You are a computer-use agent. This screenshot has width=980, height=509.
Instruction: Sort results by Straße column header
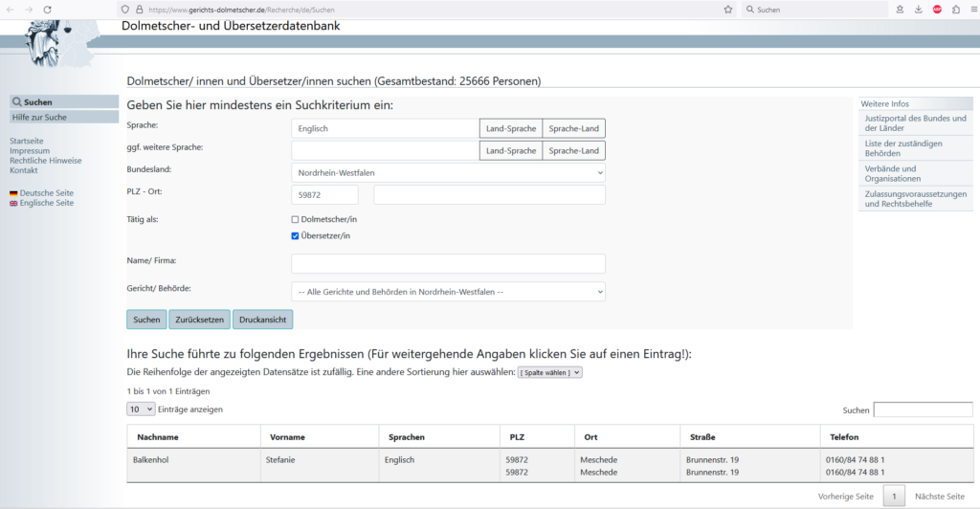[750, 437]
